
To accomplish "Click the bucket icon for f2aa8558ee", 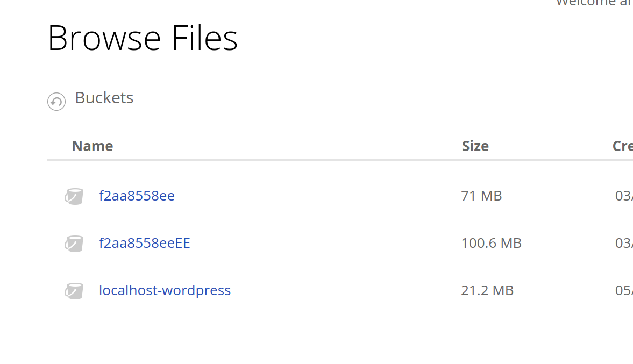I will (74, 196).
